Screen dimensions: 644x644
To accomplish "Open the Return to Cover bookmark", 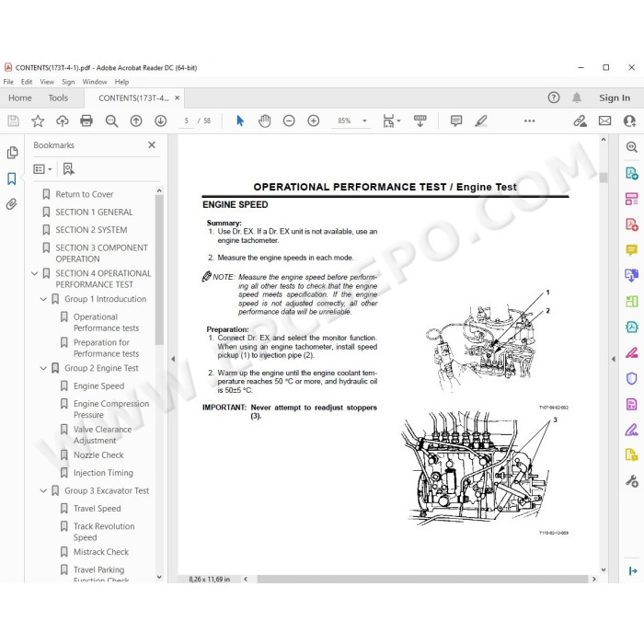I will (x=85, y=194).
